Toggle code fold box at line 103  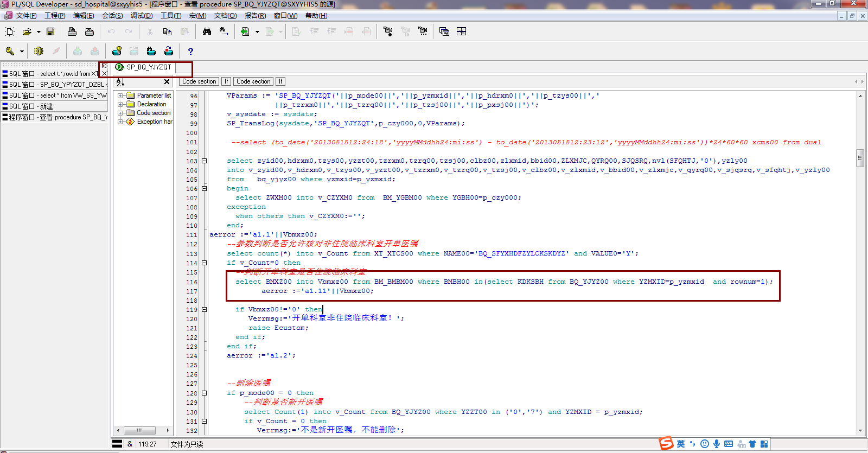pyautogui.click(x=205, y=161)
